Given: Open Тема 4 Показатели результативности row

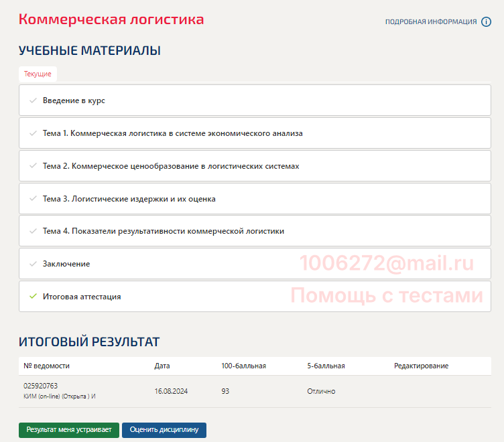Looking at the screenshot, I should (x=163, y=231).
